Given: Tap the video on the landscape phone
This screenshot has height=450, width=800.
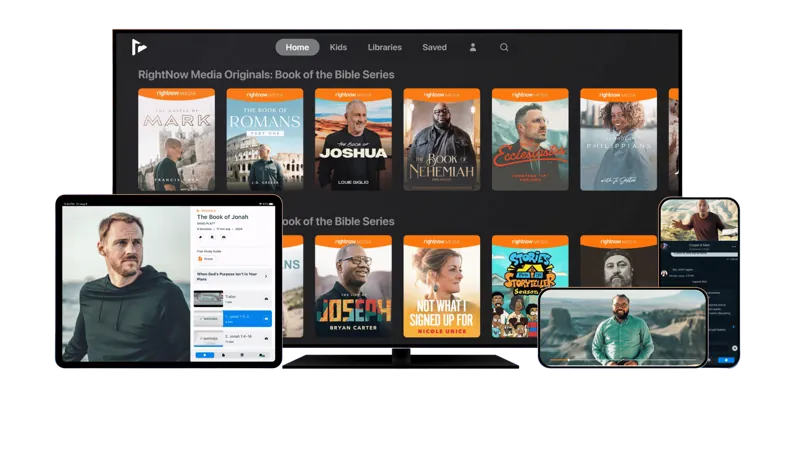Looking at the screenshot, I should tap(623, 327).
